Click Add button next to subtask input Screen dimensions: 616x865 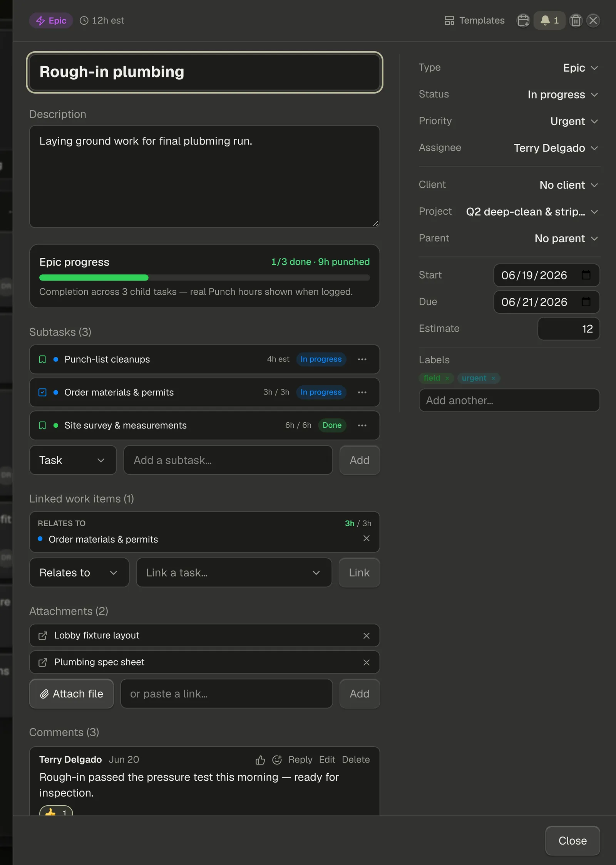point(360,460)
